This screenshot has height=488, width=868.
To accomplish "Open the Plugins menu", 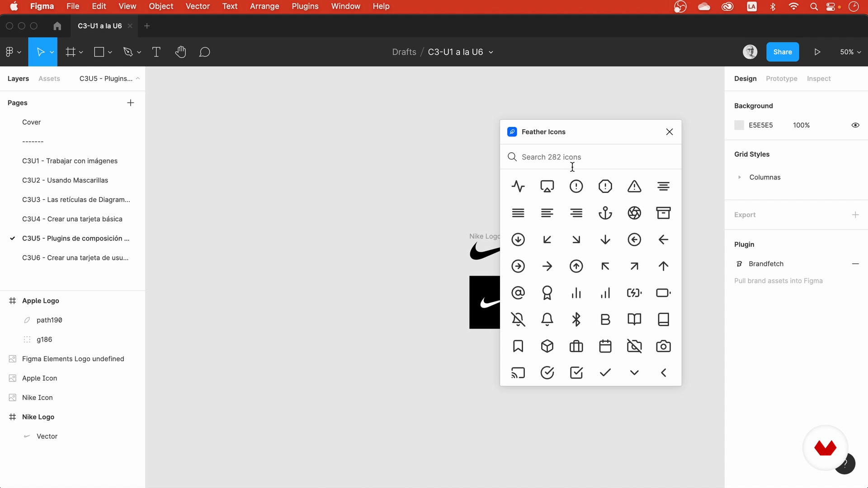I will pyautogui.click(x=305, y=6).
